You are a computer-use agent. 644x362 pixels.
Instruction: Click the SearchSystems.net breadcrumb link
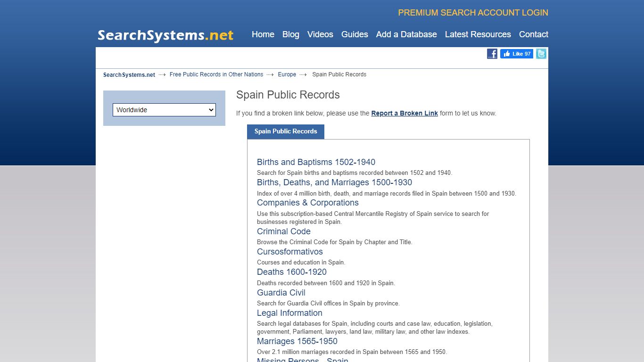click(129, 74)
